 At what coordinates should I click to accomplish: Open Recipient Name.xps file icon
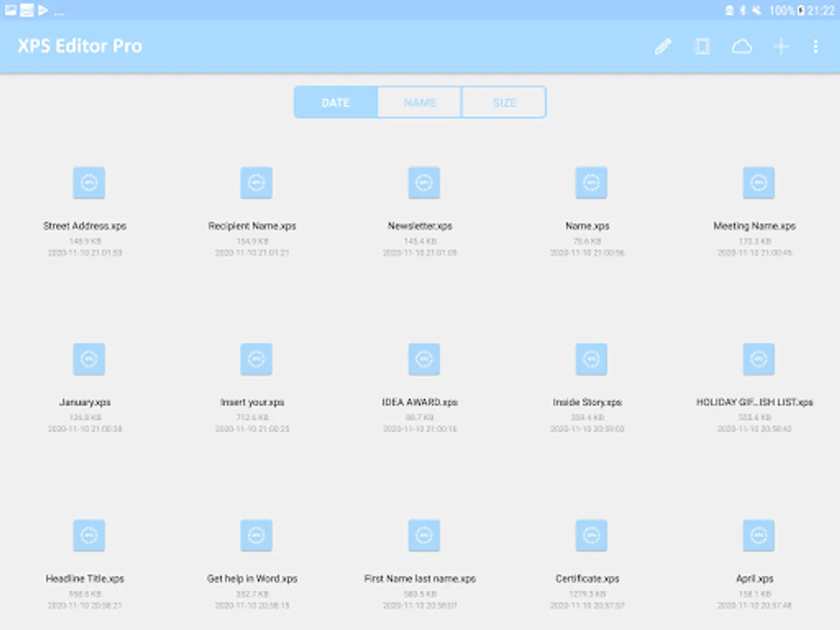[256, 183]
